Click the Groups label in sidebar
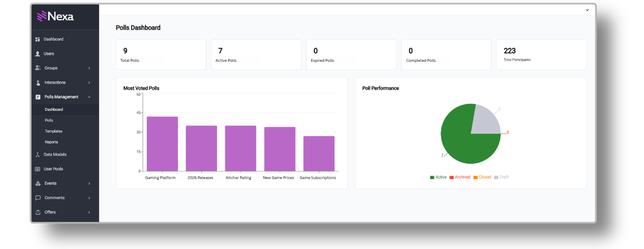The width and height of the screenshot is (644, 249). pos(51,68)
